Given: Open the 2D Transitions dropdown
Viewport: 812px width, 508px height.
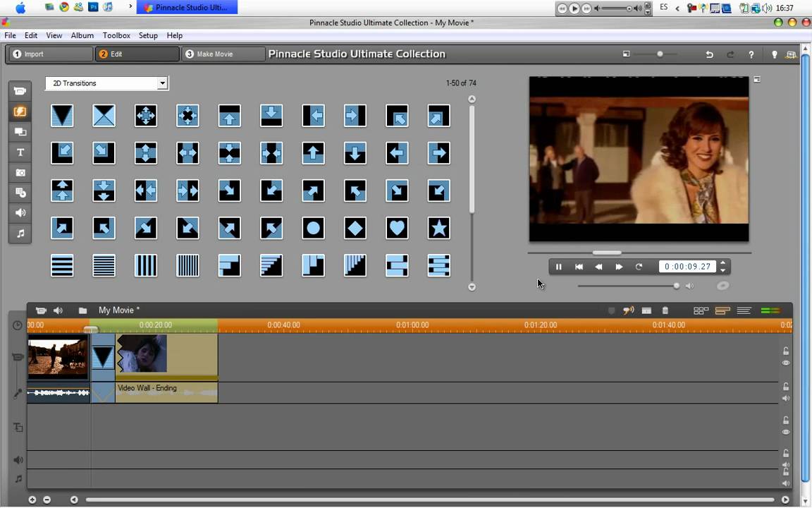Looking at the screenshot, I should coord(163,83).
